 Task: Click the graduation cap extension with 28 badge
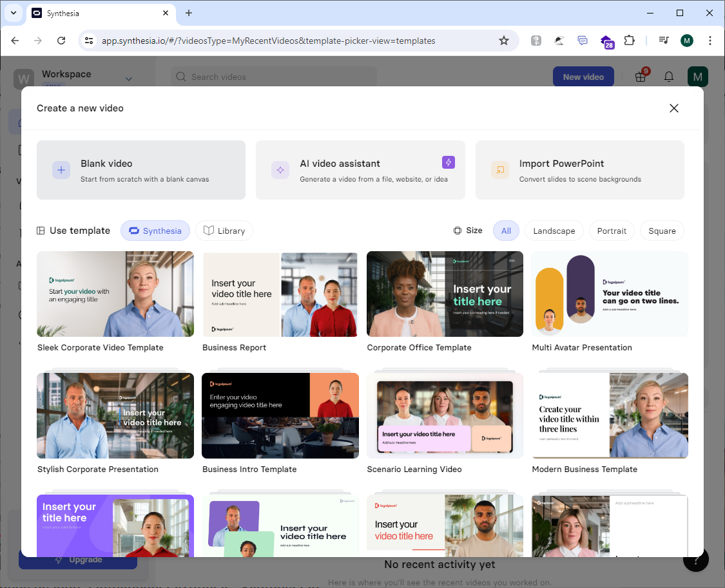tap(606, 42)
